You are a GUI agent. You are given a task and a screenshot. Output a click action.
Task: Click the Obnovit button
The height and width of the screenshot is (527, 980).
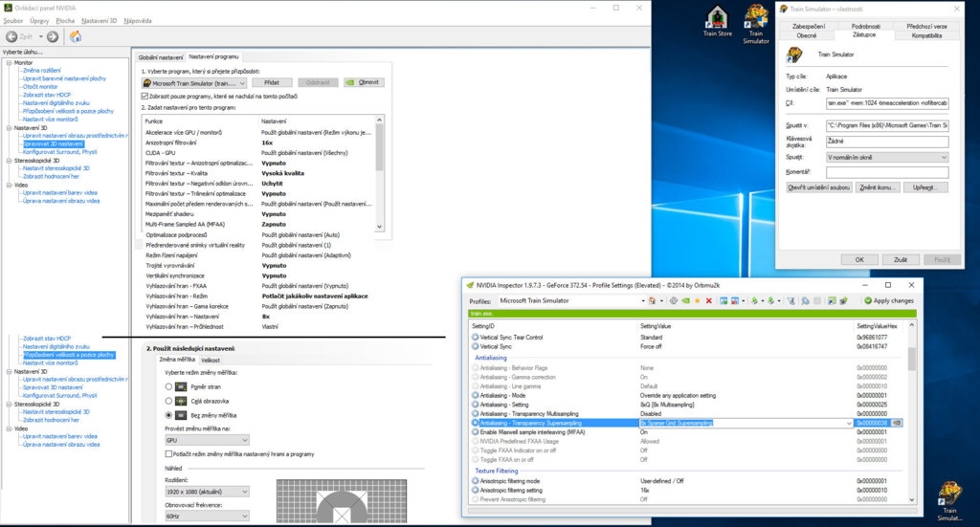pyautogui.click(x=364, y=82)
